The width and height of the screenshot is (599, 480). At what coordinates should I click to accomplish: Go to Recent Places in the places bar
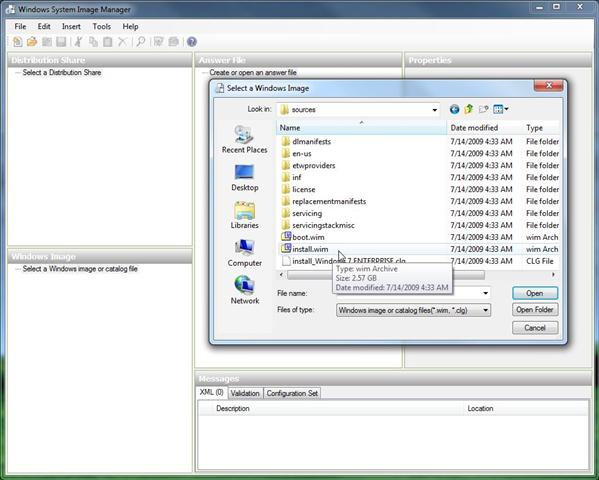pyautogui.click(x=244, y=139)
